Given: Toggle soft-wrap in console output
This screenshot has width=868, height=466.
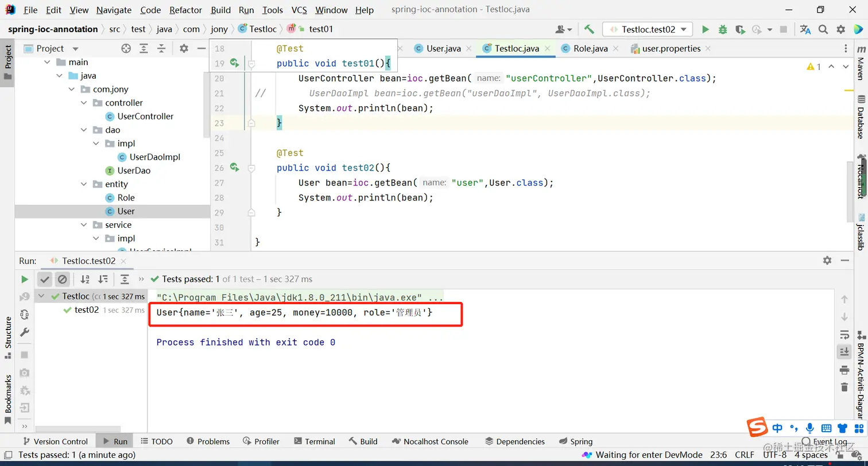Looking at the screenshot, I should 844,334.
